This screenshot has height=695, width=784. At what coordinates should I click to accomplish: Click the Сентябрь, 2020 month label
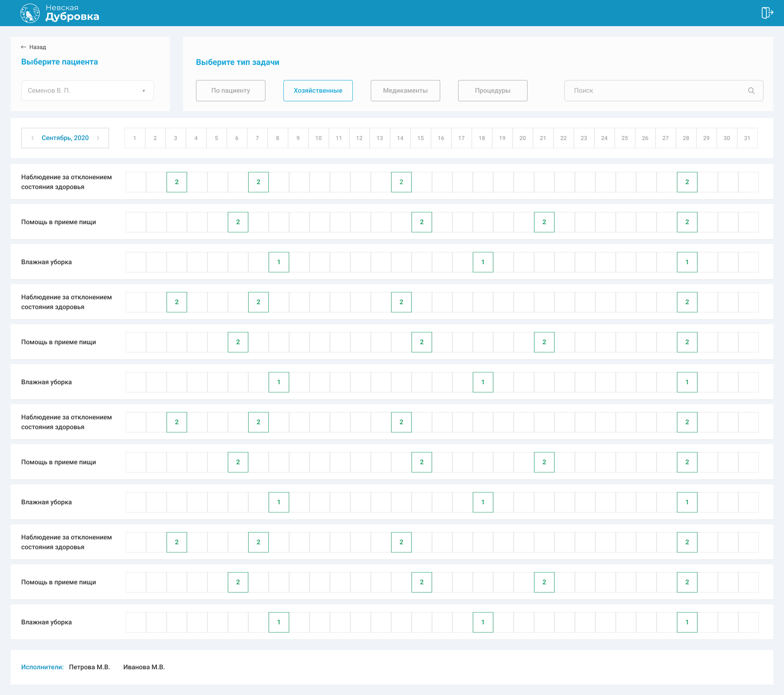[x=65, y=138]
